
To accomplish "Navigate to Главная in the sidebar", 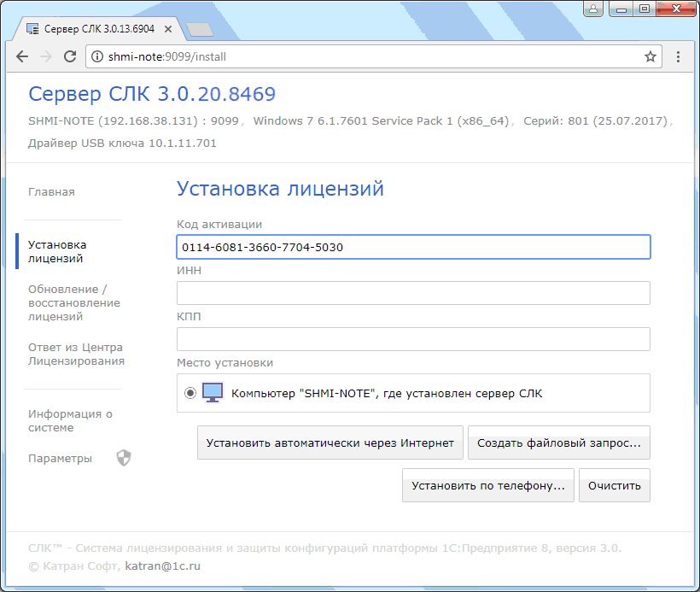I will [x=51, y=191].
